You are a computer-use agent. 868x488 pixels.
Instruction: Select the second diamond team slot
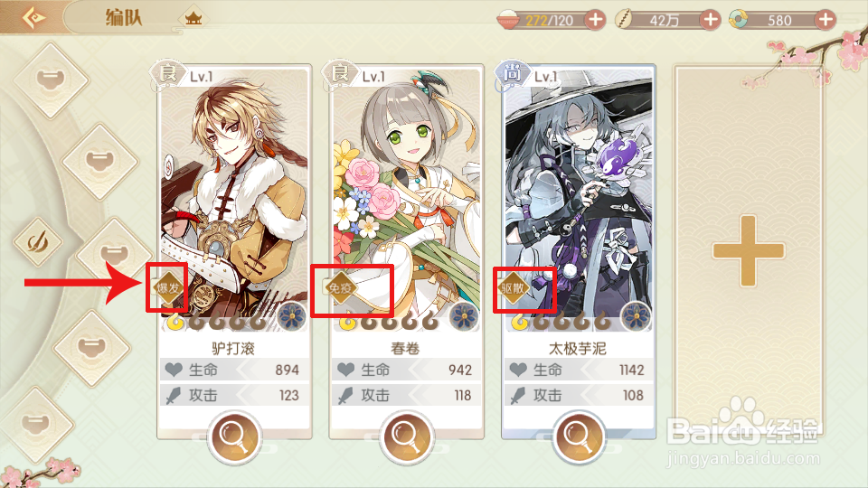[x=99, y=162]
